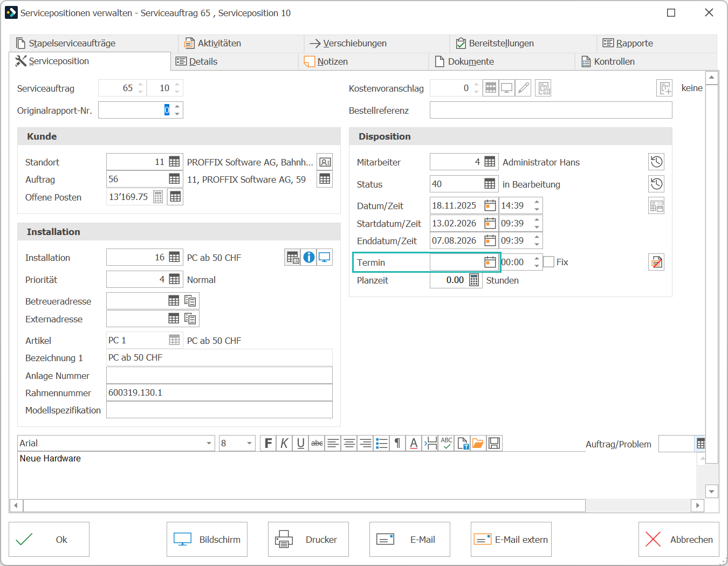Open font color A button
This screenshot has height=566, width=728.
(414, 444)
